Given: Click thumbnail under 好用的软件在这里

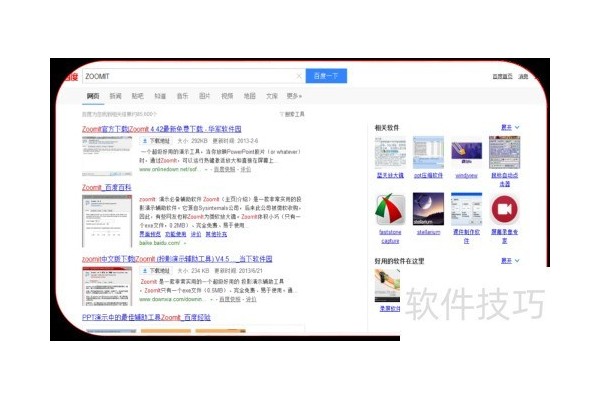Looking at the screenshot, I should tap(387, 285).
